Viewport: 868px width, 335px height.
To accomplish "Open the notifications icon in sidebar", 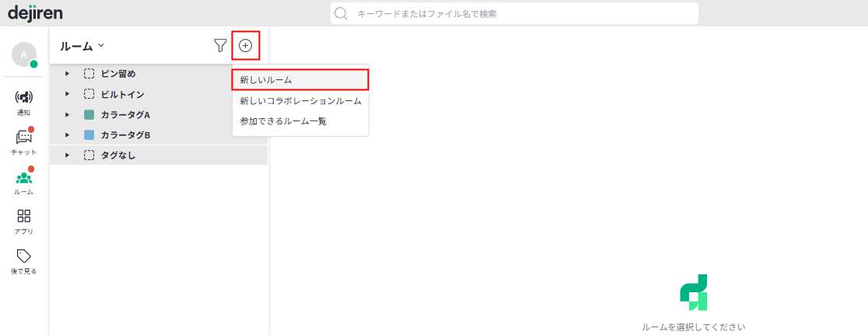I will click(23, 97).
